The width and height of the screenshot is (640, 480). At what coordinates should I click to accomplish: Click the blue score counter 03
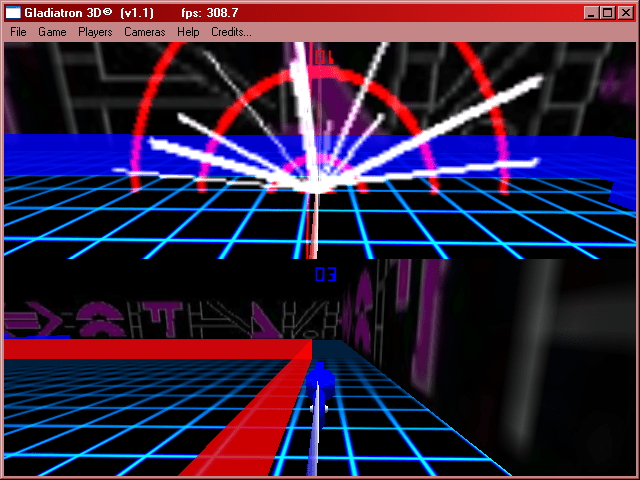coord(326,274)
